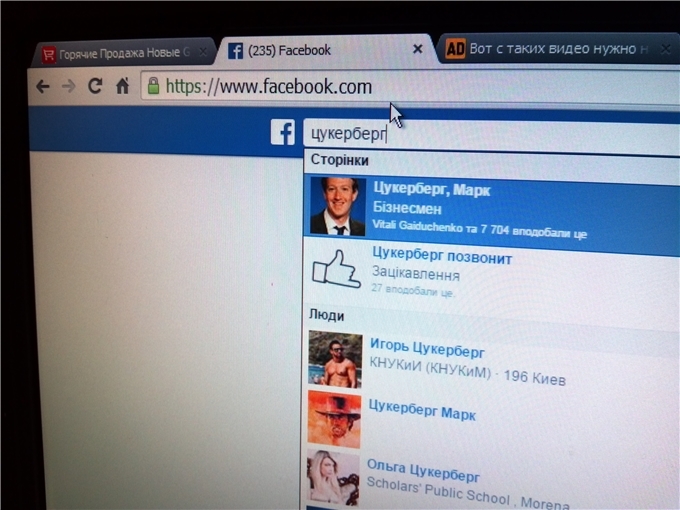Click the Бізнесмен subtitle text
The image size is (680, 510).
click(407, 208)
